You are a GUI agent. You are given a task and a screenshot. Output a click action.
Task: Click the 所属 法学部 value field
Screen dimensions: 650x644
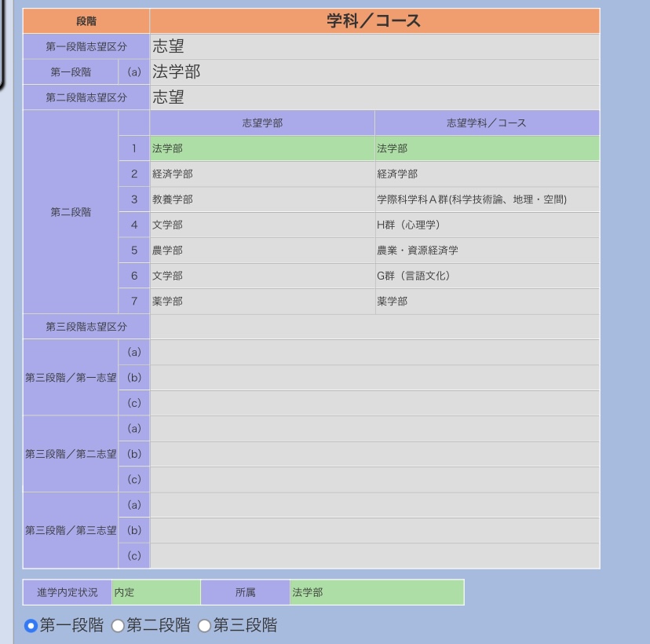[376, 592]
